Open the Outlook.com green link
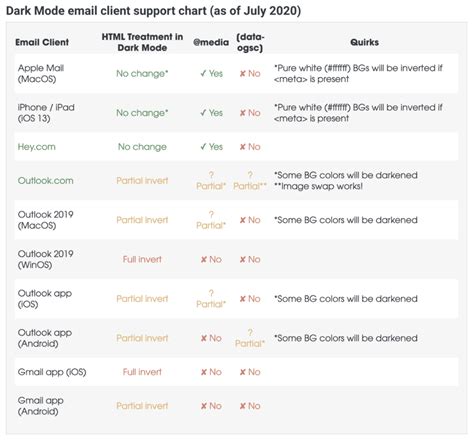Image resolution: width=474 pixels, height=440 pixels. pos(45,181)
